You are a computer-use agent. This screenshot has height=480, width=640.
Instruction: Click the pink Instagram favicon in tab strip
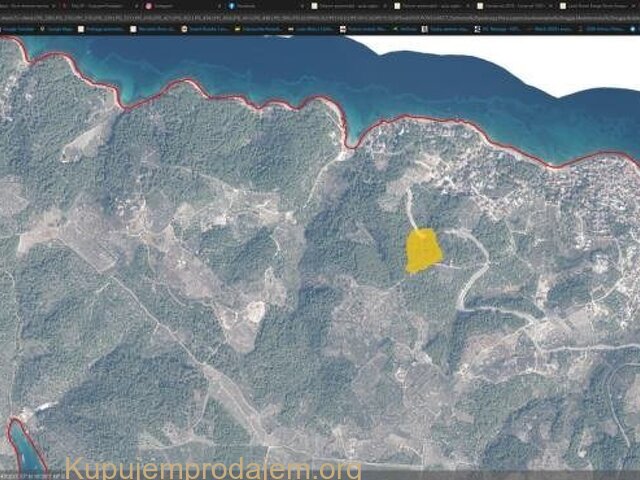[149, 5]
